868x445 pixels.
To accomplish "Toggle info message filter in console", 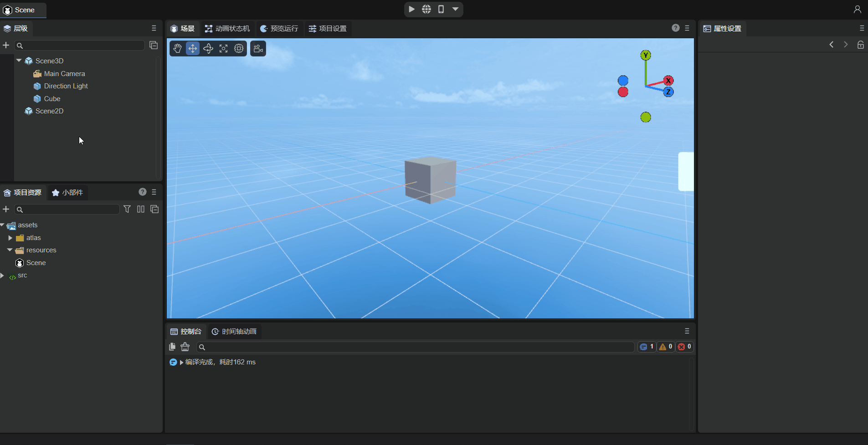I will [x=647, y=347].
